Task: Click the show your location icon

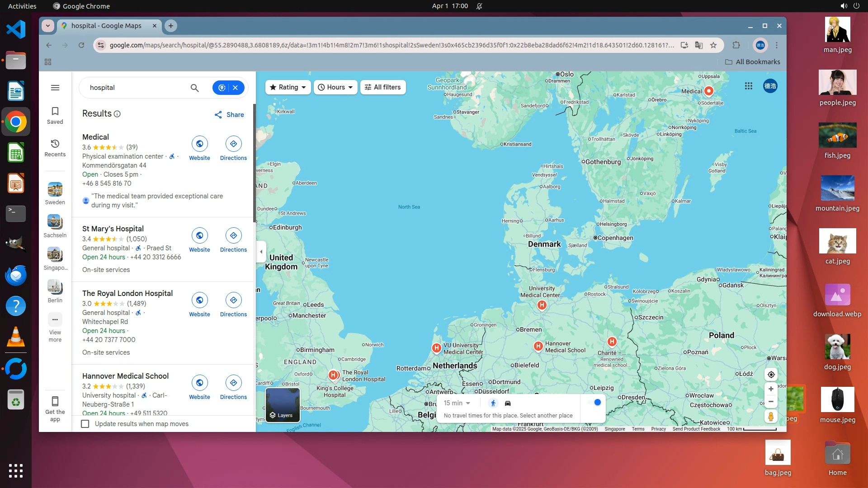Action: [771, 375]
